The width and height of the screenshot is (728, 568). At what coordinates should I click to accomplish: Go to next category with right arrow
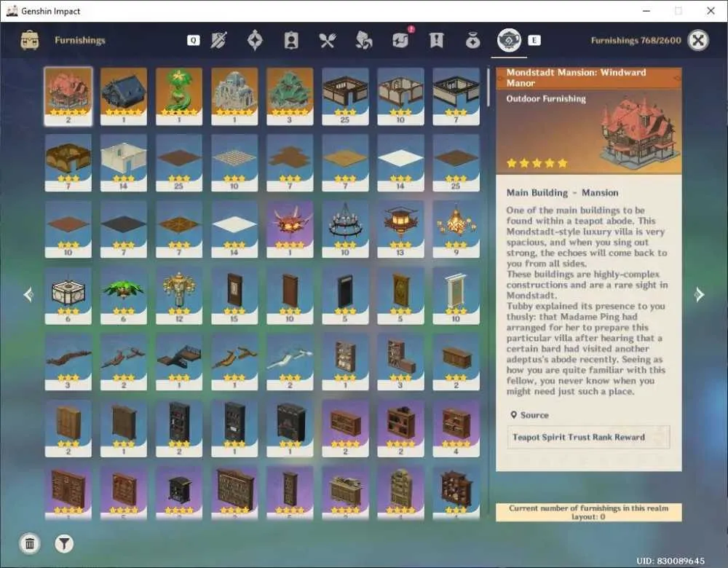tap(699, 294)
